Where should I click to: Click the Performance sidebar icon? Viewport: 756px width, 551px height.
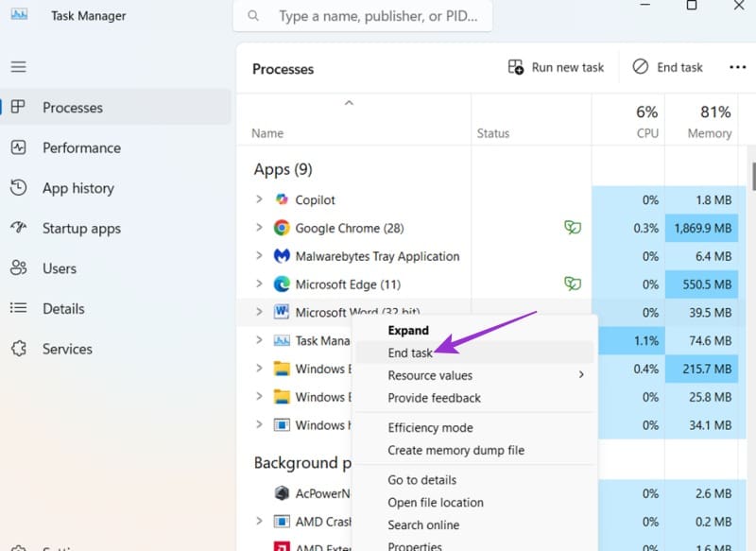click(x=18, y=147)
